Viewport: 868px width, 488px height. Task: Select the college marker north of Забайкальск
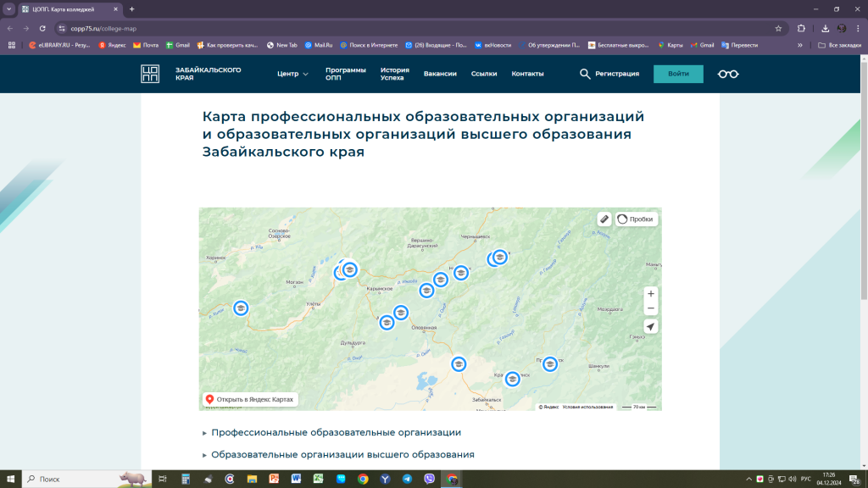pos(459,364)
